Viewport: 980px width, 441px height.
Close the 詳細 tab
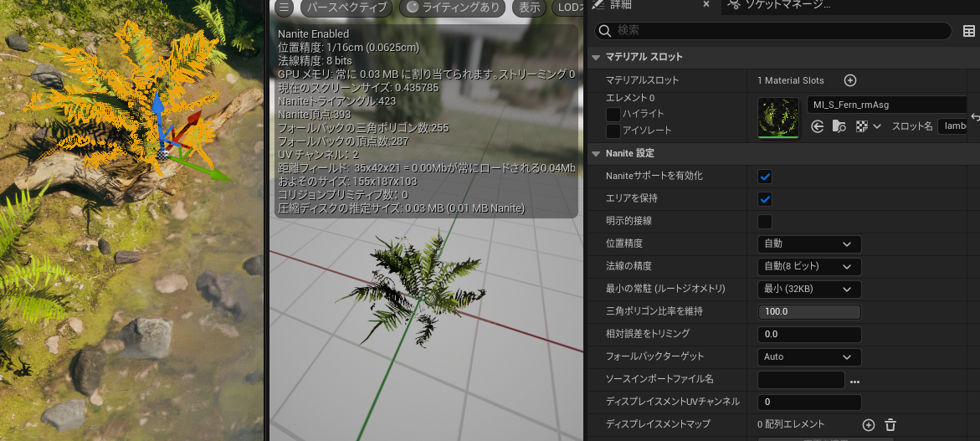[x=706, y=5]
